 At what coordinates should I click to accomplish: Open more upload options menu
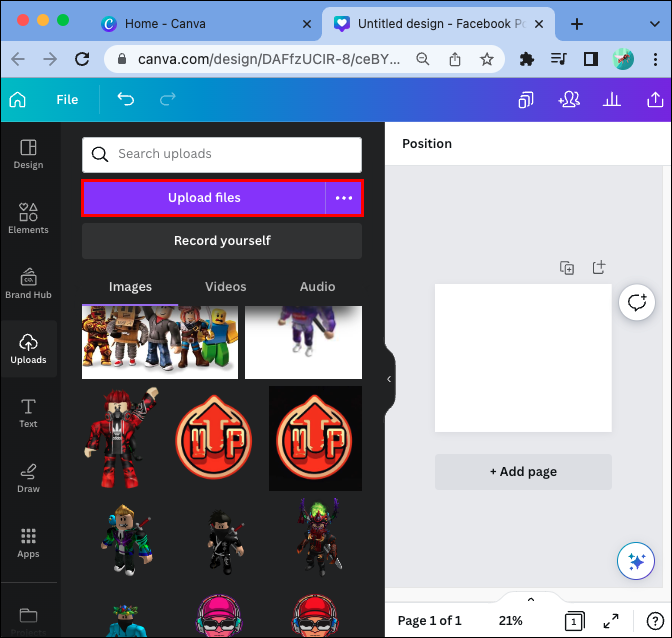[x=344, y=198]
